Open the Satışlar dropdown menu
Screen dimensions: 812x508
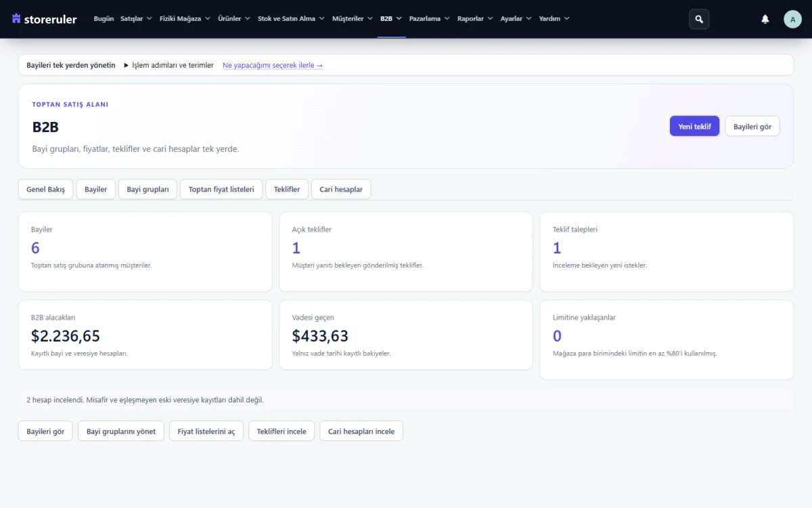pos(136,19)
